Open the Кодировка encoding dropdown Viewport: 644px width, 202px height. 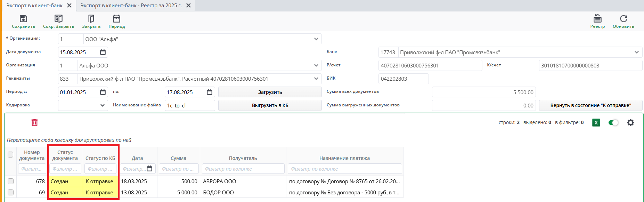[x=103, y=105]
